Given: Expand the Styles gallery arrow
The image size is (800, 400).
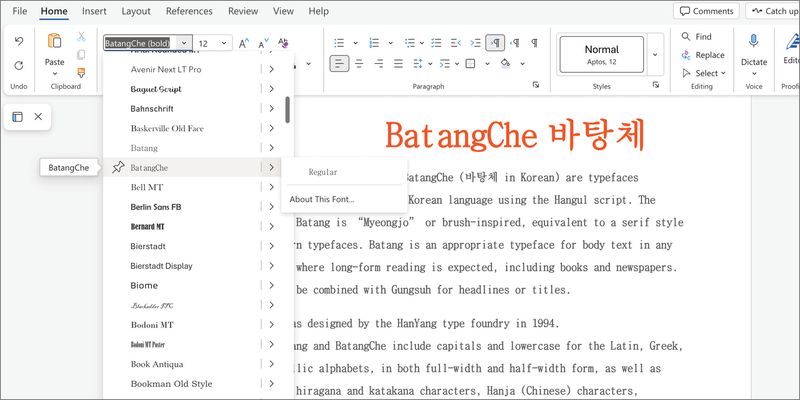Looking at the screenshot, I should click(x=655, y=55).
